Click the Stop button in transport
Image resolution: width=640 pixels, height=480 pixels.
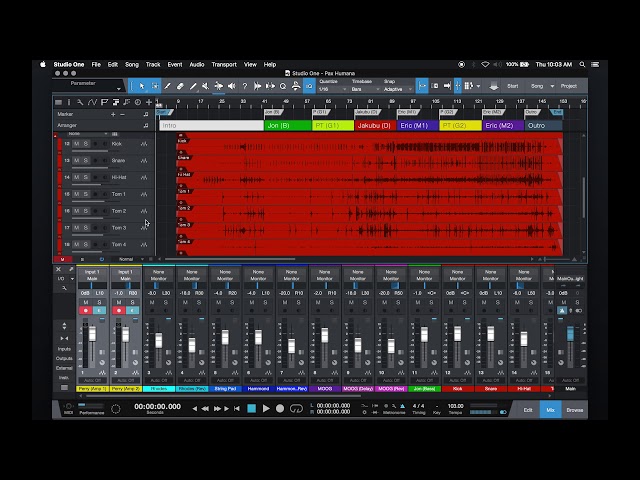251,408
